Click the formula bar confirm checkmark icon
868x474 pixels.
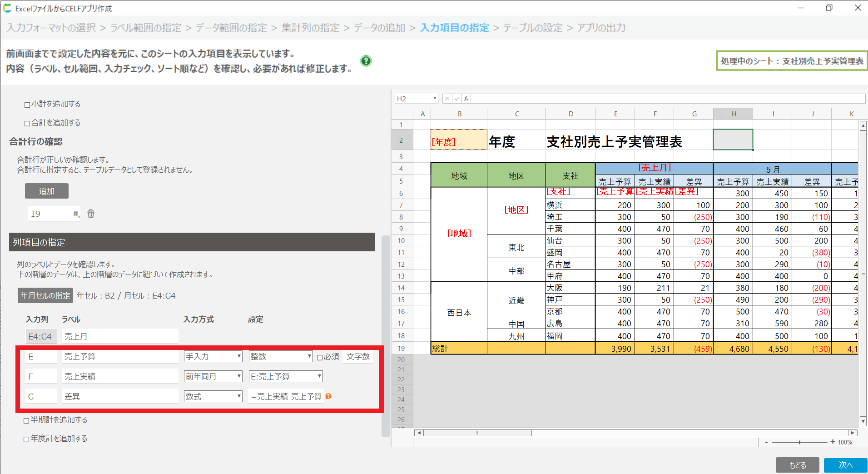[457, 99]
